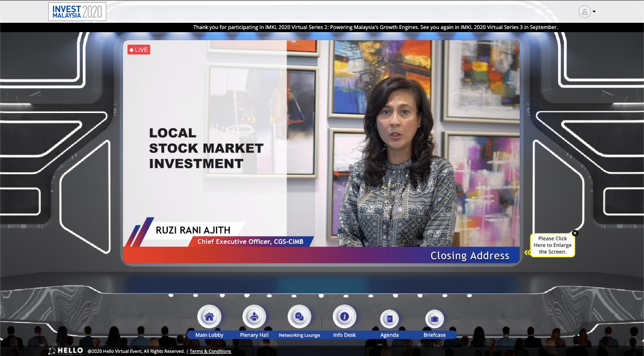The width and height of the screenshot is (644, 356).
Task: Click the live video of the speaker
Action: pyautogui.click(x=321, y=152)
